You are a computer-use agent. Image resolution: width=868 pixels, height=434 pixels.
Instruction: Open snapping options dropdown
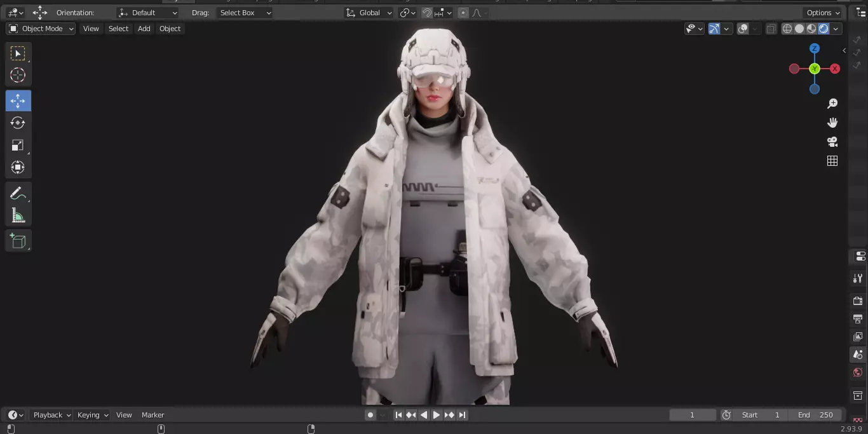pos(443,13)
